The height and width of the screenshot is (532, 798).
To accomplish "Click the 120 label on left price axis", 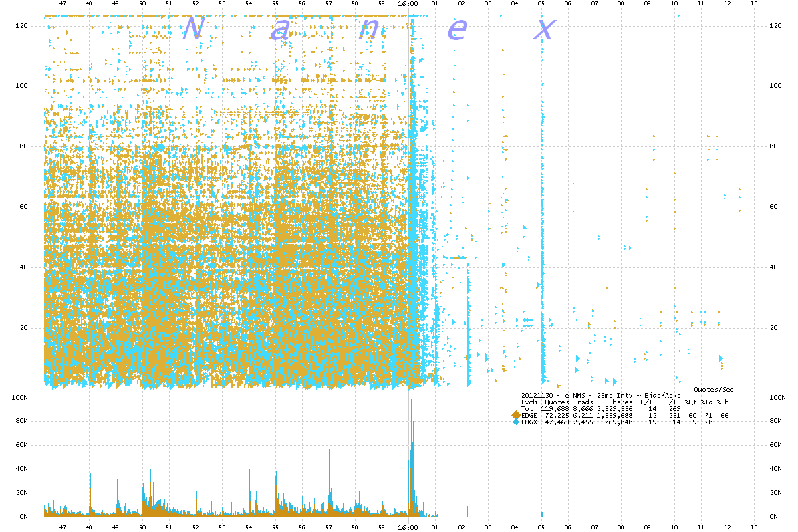I will pyautogui.click(x=21, y=25).
